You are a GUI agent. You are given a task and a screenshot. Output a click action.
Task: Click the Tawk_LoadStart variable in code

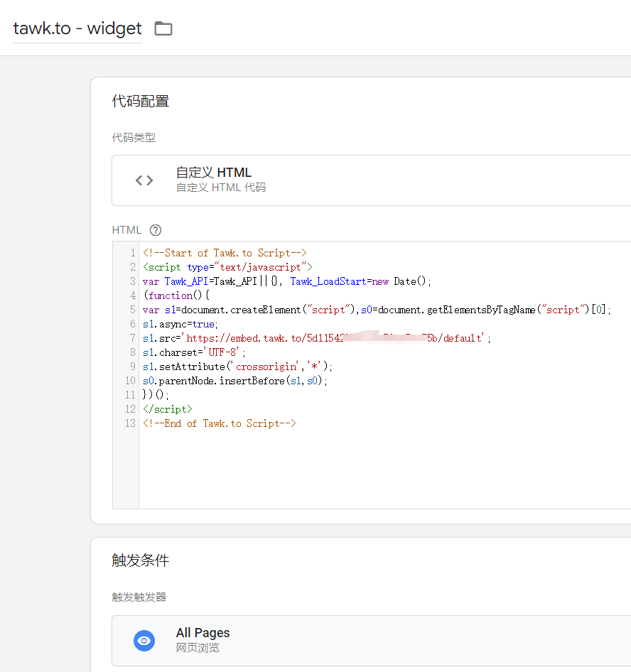(x=328, y=281)
